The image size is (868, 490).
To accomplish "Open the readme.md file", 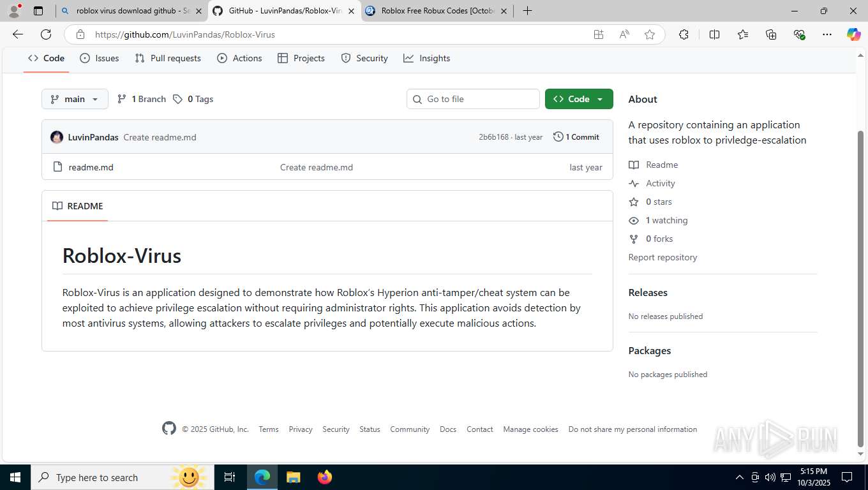I will tap(91, 167).
